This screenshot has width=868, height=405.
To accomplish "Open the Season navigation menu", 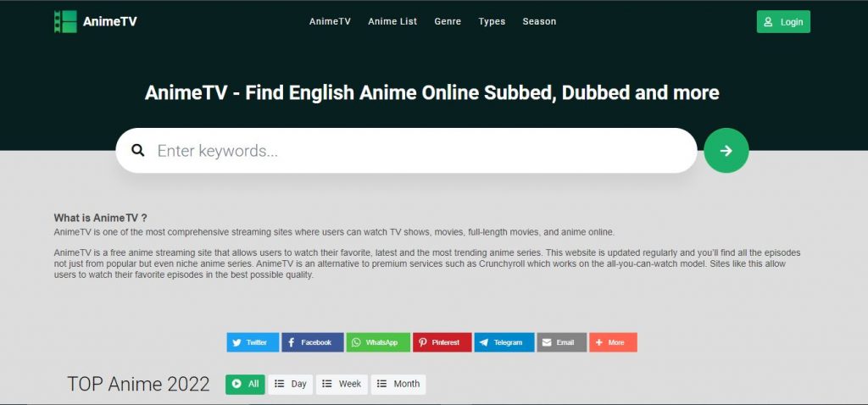I will [x=539, y=21].
